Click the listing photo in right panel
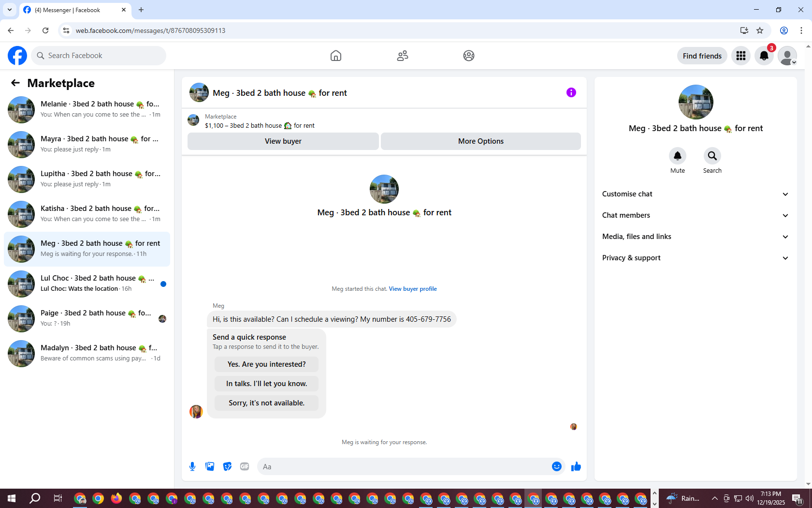The width and height of the screenshot is (812, 508). pyautogui.click(x=696, y=102)
